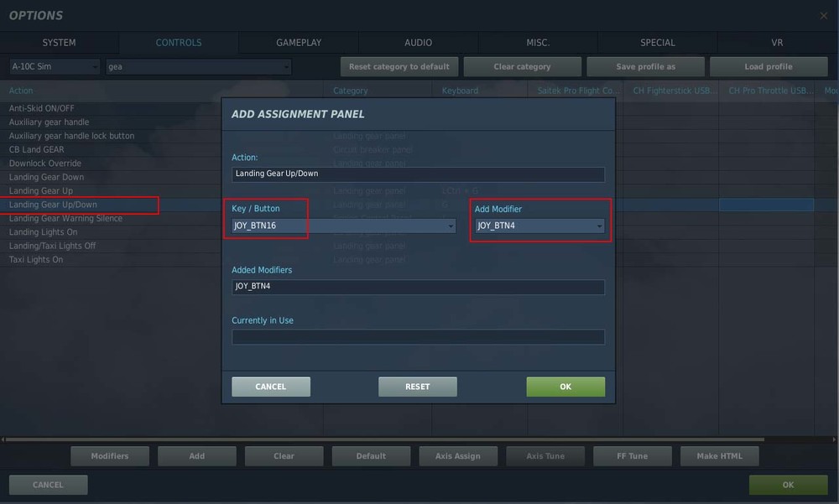Click CANCEL in the Add Assignment Panel

point(271,387)
